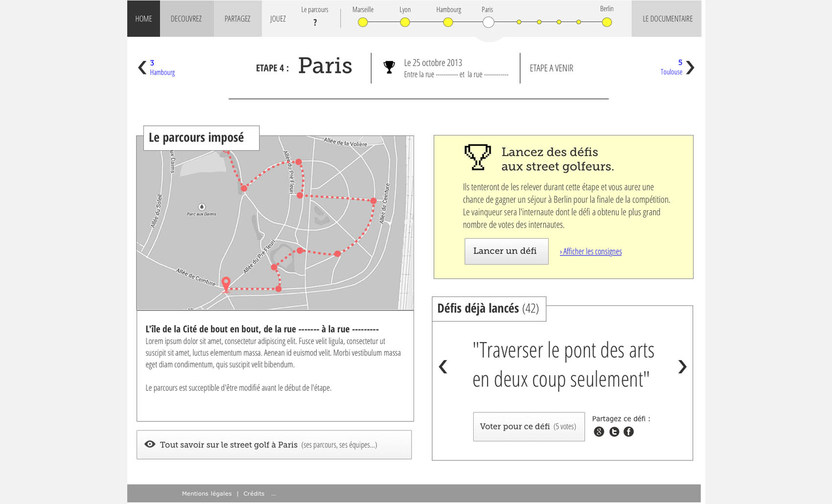This screenshot has width=832, height=504.
Task: Select the Marseille stage marker
Action: click(x=363, y=22)
